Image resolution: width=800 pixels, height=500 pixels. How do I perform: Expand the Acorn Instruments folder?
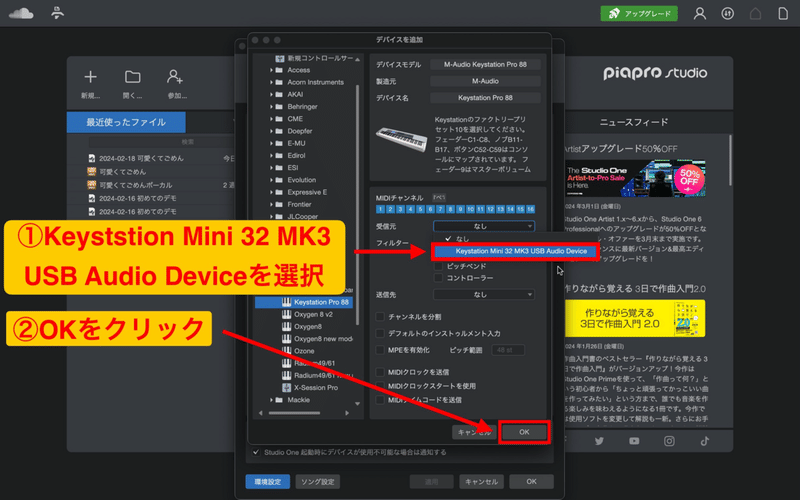271,82
